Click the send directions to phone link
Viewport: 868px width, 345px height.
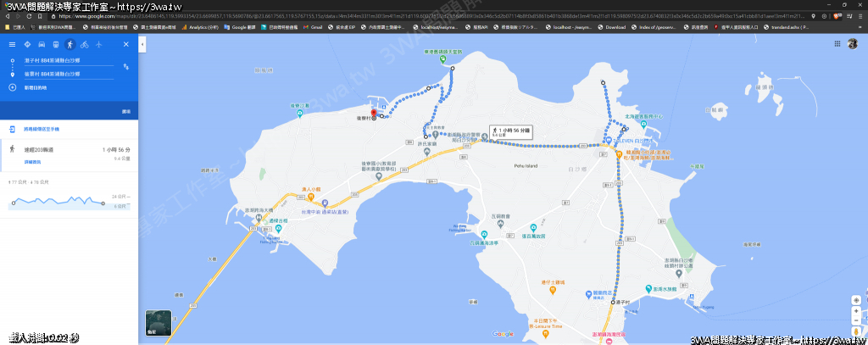click(41, 129)
